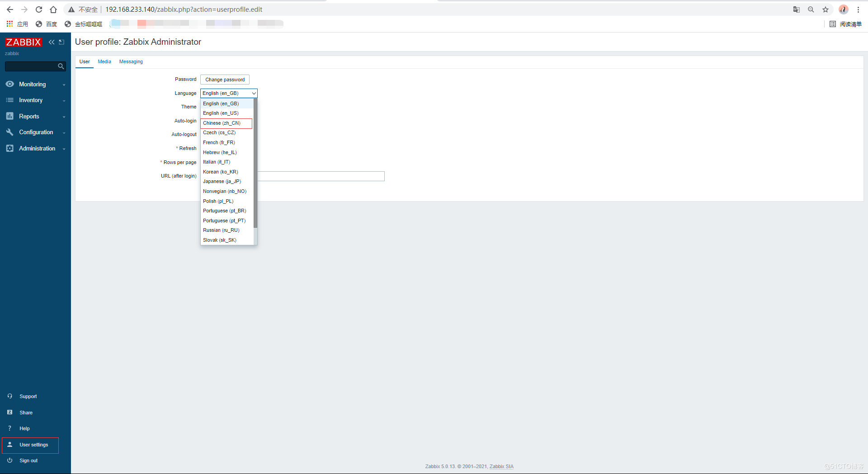Go back with browser back arrow
This screenshot has height=474, width=868.
click(x=10, y=9)
